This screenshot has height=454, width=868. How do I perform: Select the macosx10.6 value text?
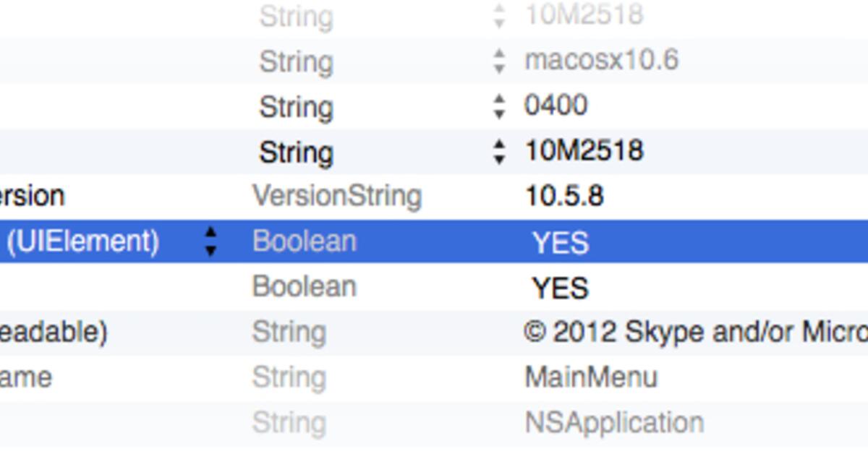[602, 60]
